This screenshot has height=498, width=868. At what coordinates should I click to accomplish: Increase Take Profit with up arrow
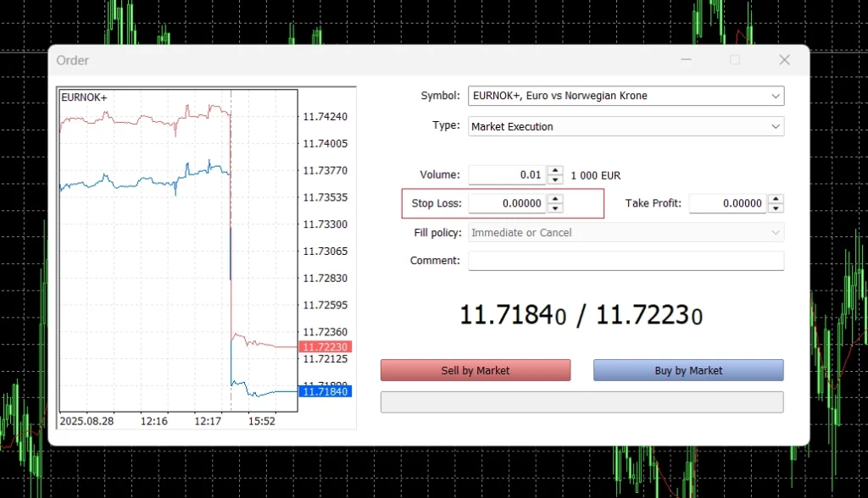coord(776,199)
